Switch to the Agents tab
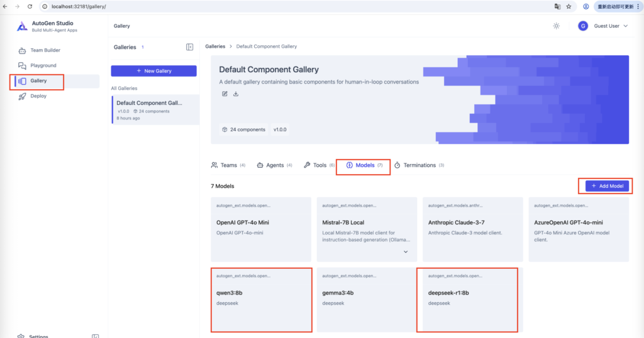 point(274,165)
